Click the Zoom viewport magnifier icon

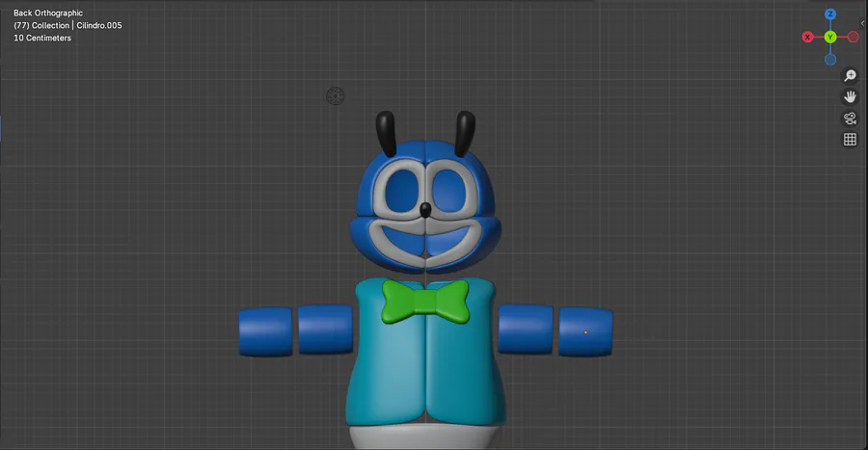850,75
